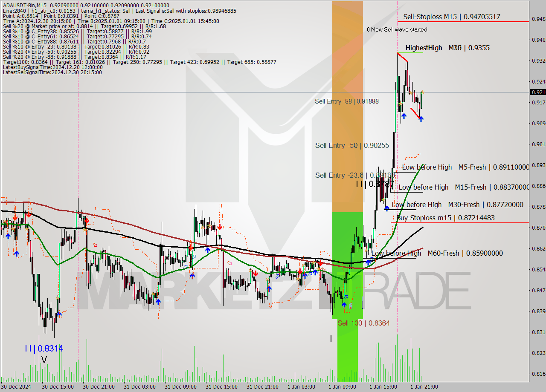Image resolution: width=546 pixels, height=392 pixels.
Task: Click the V wave marker below 0.8314
Action: (44, 360)
